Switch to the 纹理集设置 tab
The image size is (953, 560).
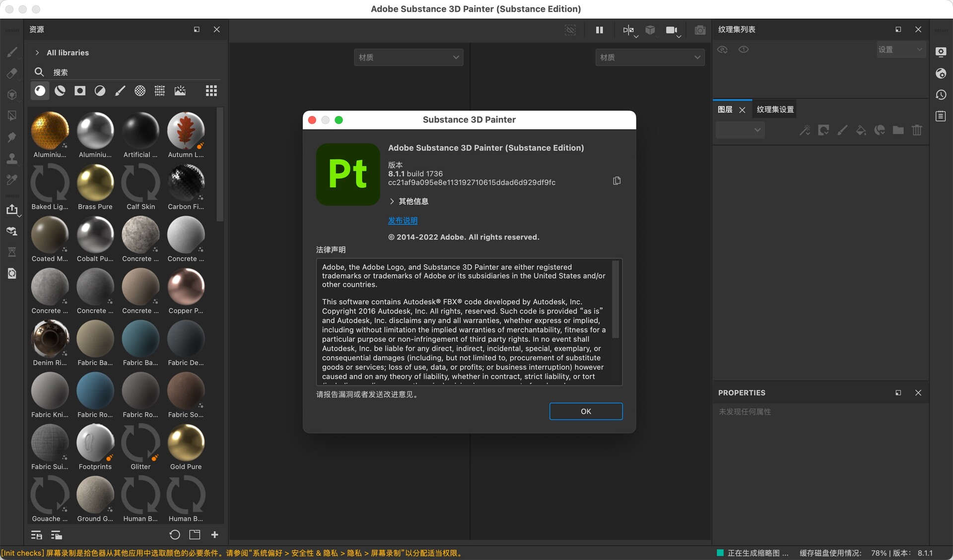[x=775, y=110]
